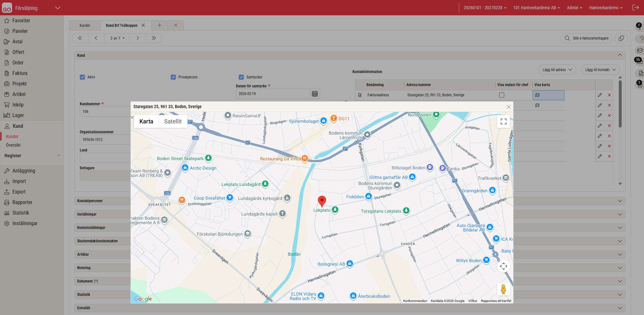Open the Inställningar gear icon in sidebar

[x=7, y=223]
